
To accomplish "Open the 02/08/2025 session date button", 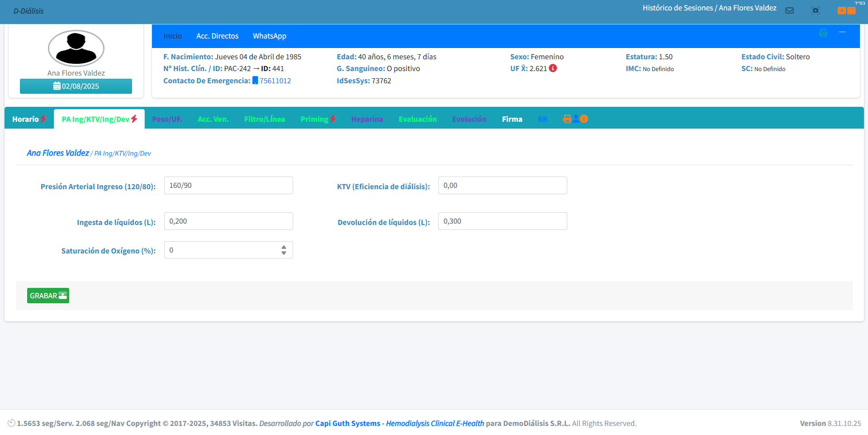I will [x=76, y=86].
